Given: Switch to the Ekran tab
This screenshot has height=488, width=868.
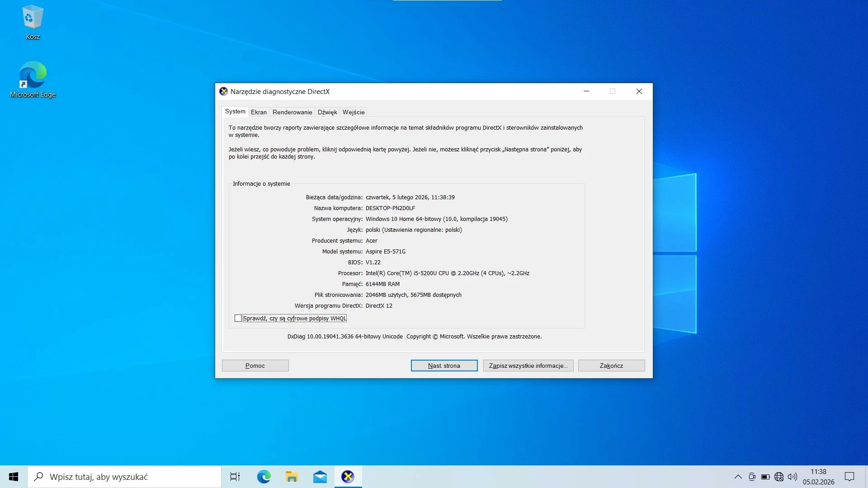Looking at the screenshot, I should pos(259,112).
